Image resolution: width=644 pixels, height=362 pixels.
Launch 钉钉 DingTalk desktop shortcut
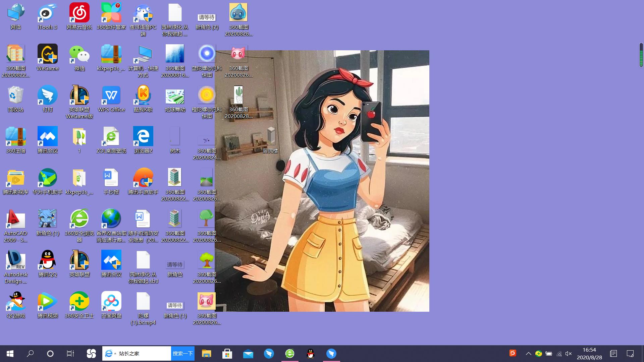(48, 99)
